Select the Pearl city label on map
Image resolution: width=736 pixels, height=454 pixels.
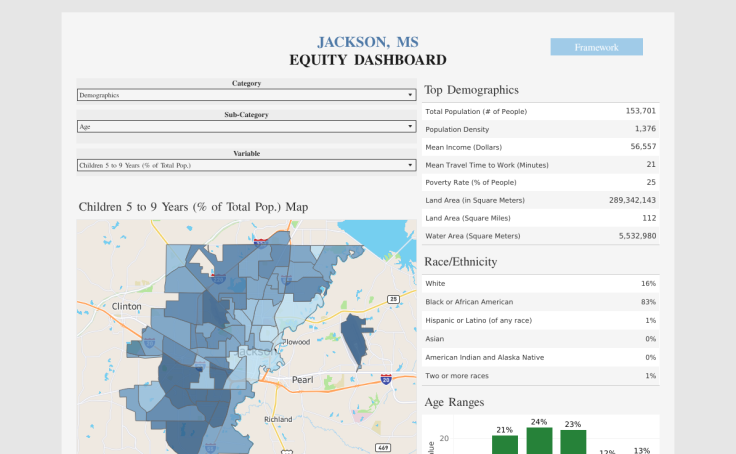(302, 380)
